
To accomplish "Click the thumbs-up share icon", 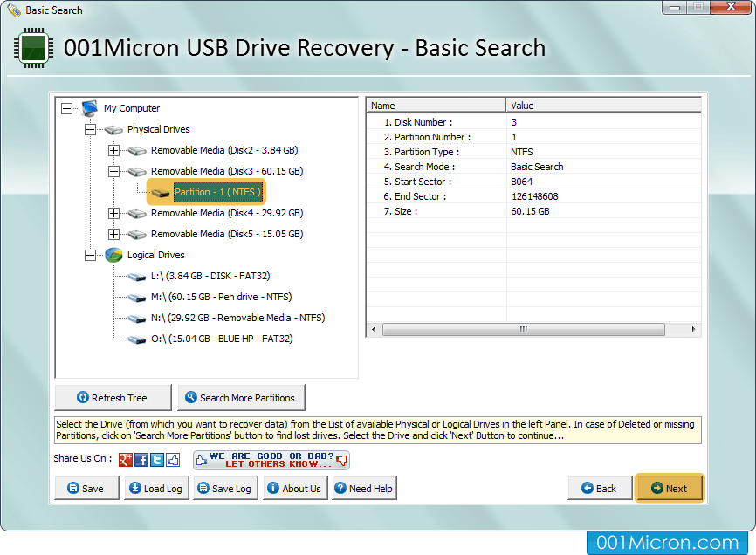I will click(x=172, y=460).
